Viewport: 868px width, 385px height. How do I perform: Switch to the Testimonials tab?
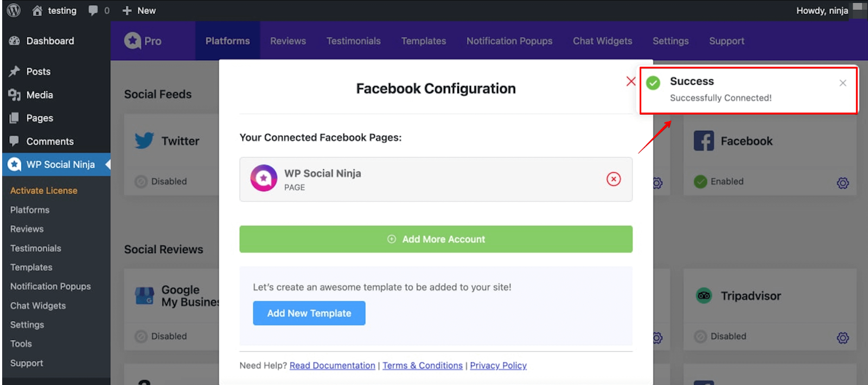click(354, 41)
